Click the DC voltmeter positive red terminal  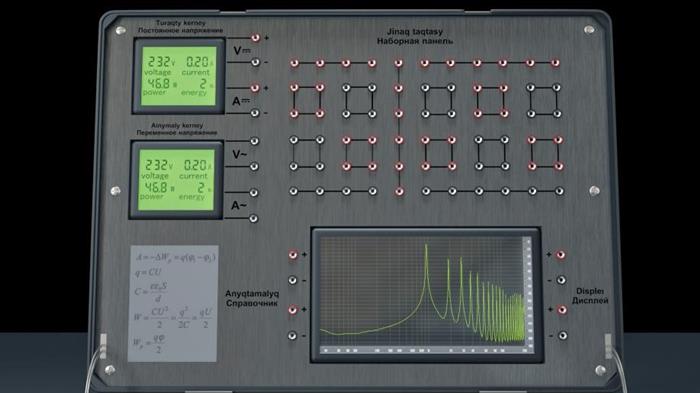click(x=255, y=38)
